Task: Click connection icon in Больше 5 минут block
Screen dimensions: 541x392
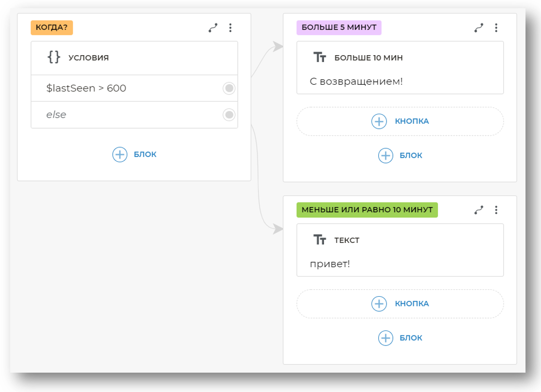Action: (x=479, y=28)
